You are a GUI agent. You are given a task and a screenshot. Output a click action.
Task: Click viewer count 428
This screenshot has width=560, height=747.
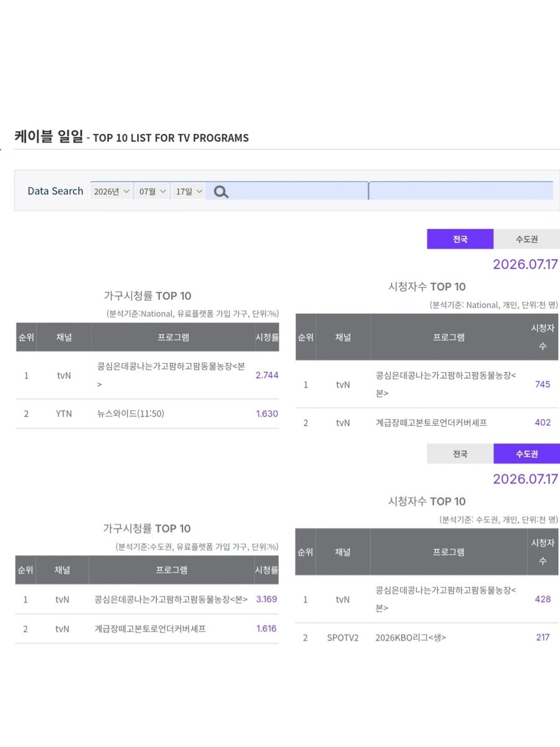coord(543,599)
